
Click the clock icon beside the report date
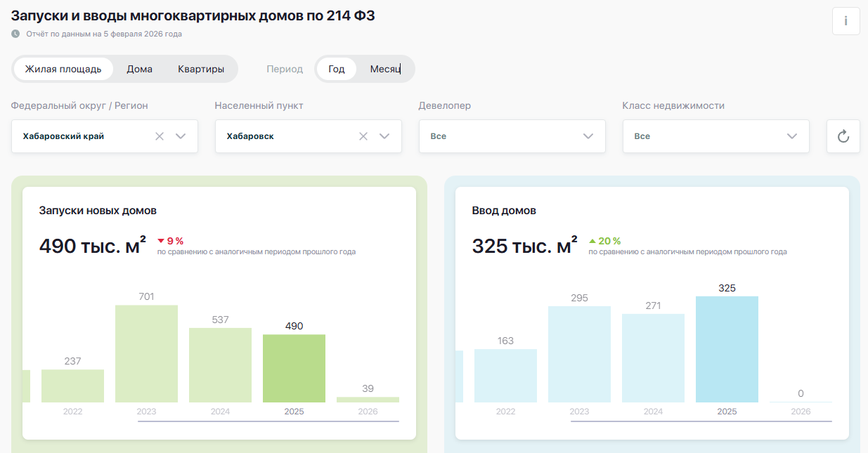[15, 32]
